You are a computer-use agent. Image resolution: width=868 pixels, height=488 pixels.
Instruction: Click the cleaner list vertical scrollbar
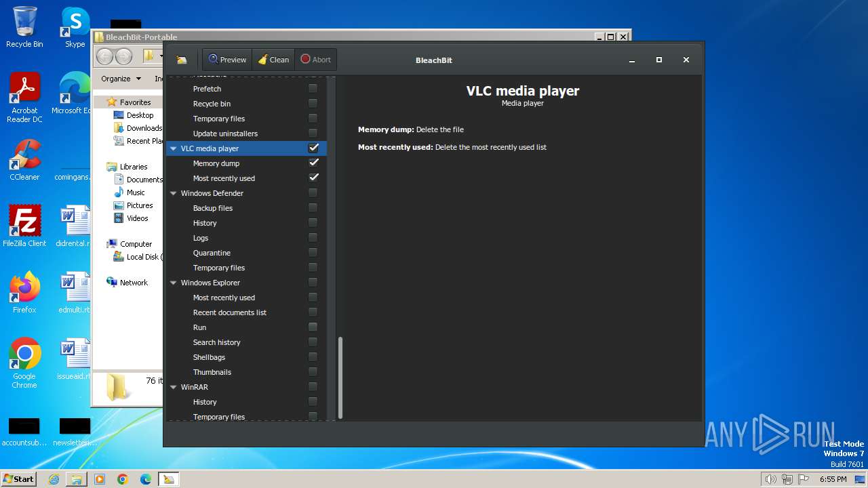pos(340,378)
